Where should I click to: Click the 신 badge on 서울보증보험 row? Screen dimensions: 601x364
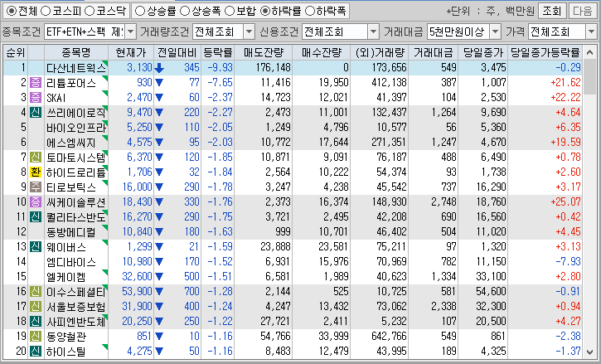click(36, 307)
